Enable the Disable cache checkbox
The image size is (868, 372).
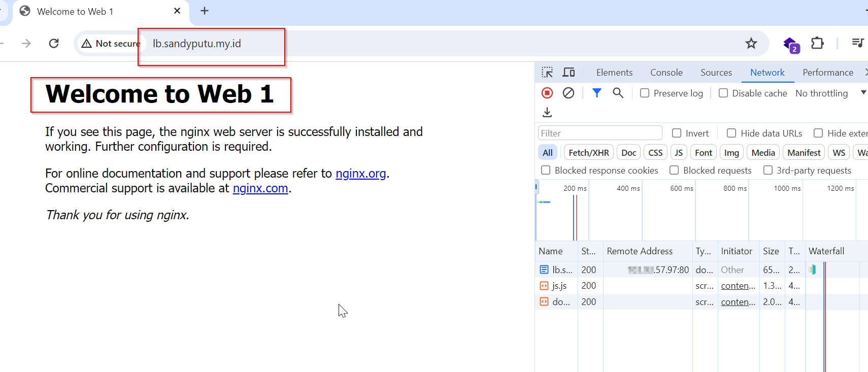point(723,93)
